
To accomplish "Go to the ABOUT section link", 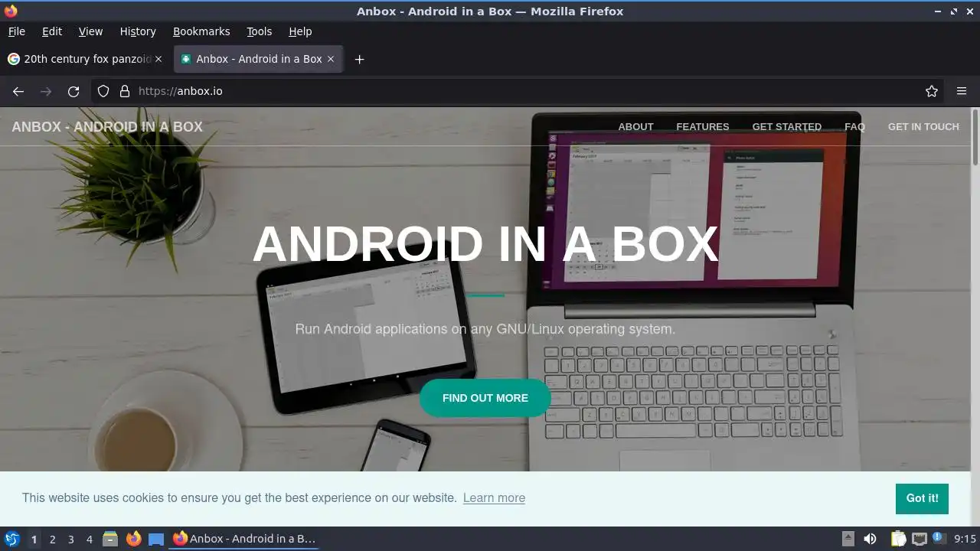I will pyautogui.click(x=635, y=127).
